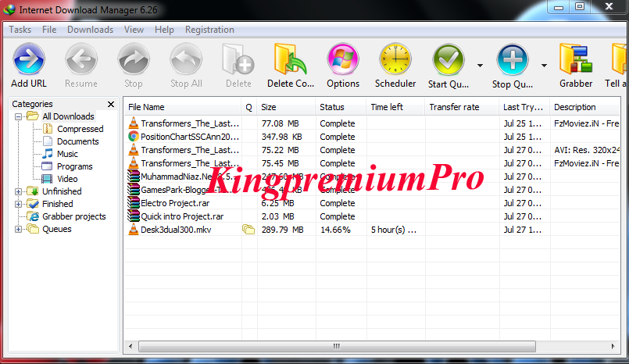Screen dimensions: 629x364
Task: Expand the Unfinished tree node
Action: (18, 191)
